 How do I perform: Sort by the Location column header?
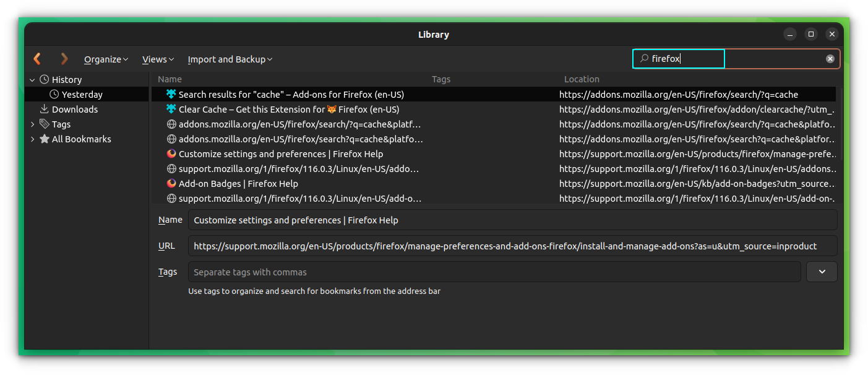point(582,79)
